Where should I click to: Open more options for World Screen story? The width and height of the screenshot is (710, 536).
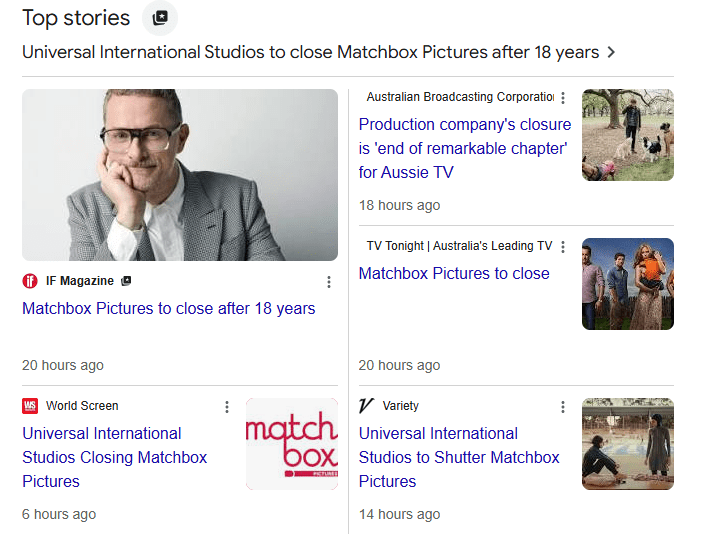[x=227, y=407]
